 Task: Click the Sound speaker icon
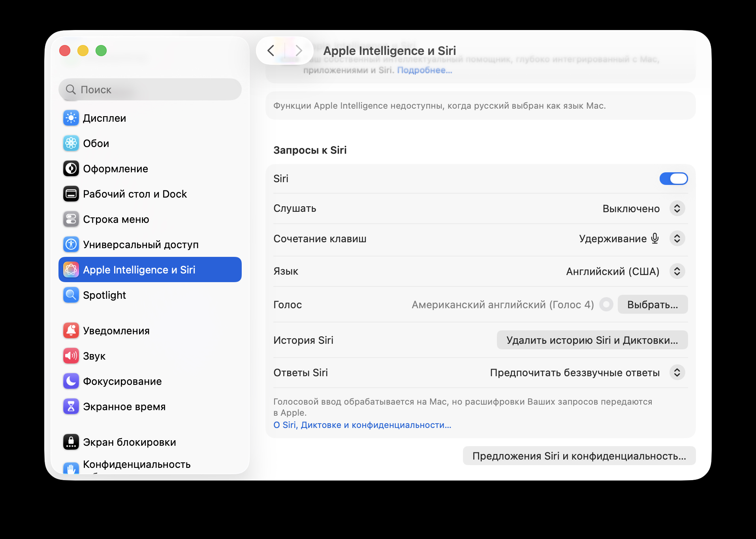tap(71, 356)
